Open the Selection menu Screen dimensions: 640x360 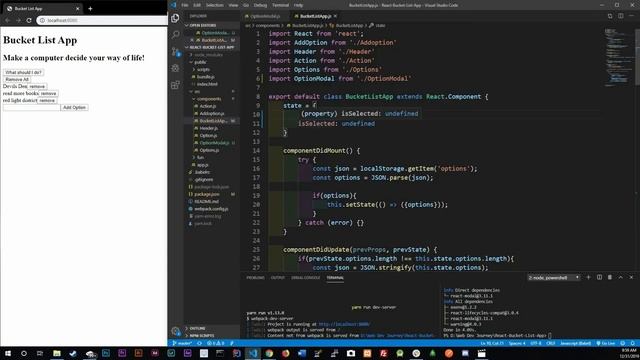pyautogui.click(x=214, y=5)
